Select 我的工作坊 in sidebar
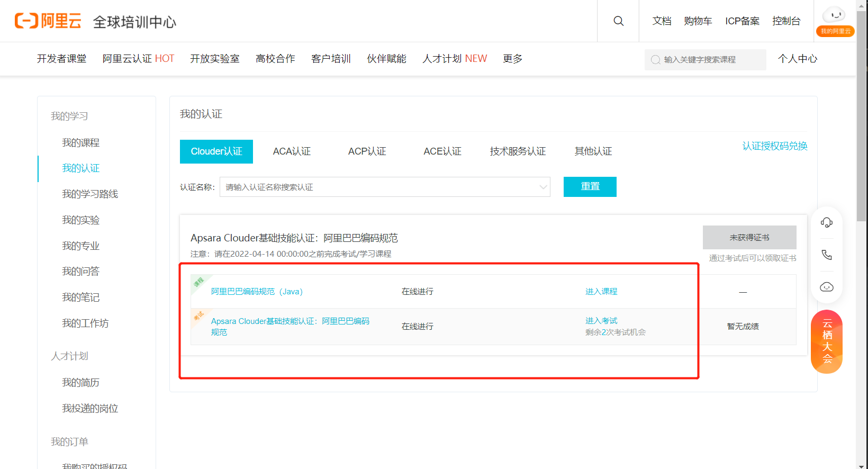The height and width of the screenshot is (469, 868). click(85, 323)
